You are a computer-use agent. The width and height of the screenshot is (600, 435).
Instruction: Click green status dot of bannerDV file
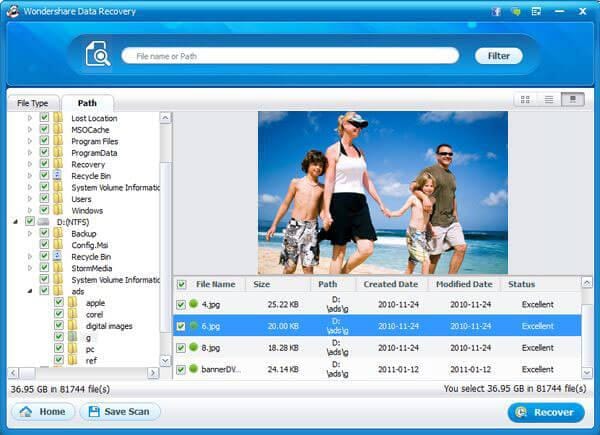(194, 369)
